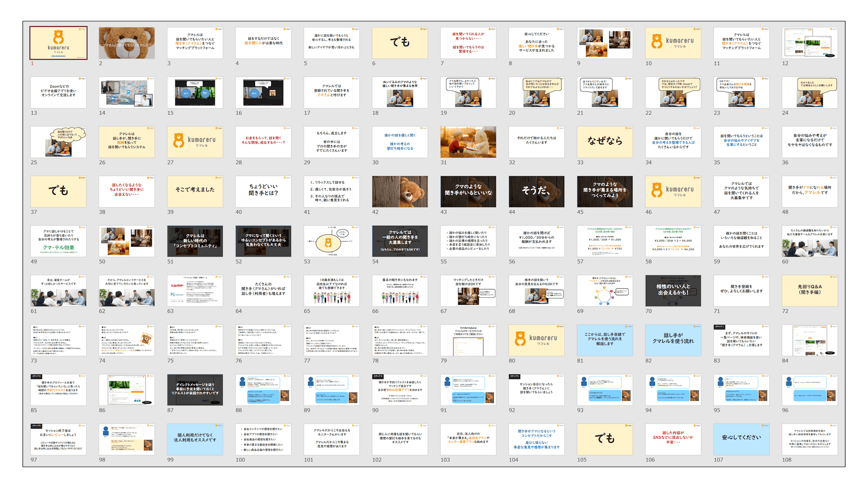Select slide 9 photo collage thumbnail
The height and width of the screenshot is (488, 868).
point(605,43)
